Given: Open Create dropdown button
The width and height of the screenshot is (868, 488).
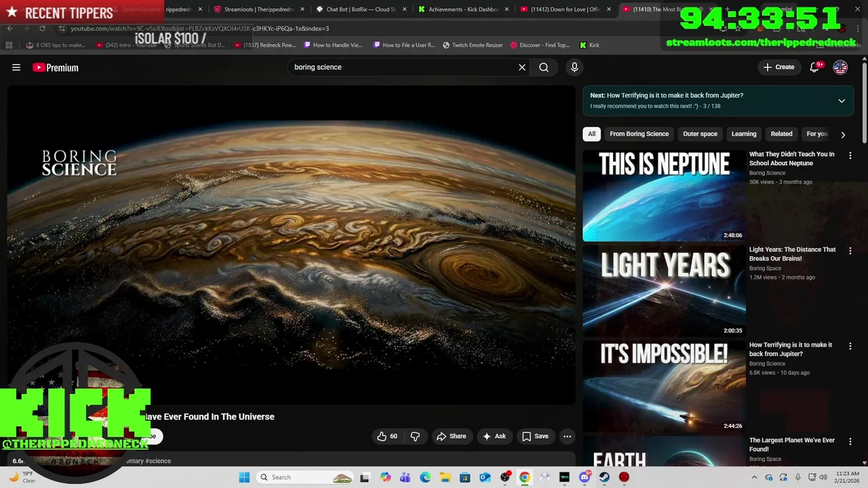Looking at the screenshot, I should [x=778, y=67].
